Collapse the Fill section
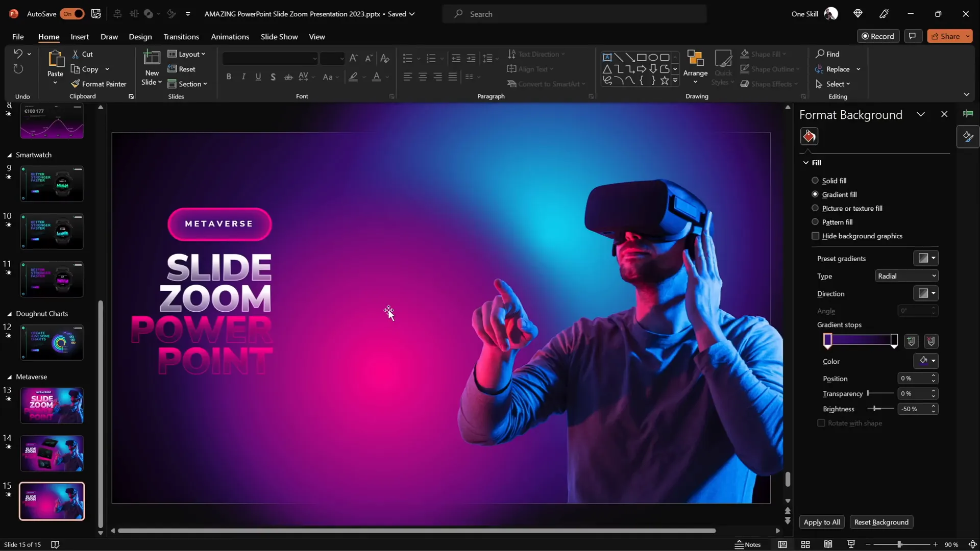The height and width of the screenshot is (551, 980). 805,163
